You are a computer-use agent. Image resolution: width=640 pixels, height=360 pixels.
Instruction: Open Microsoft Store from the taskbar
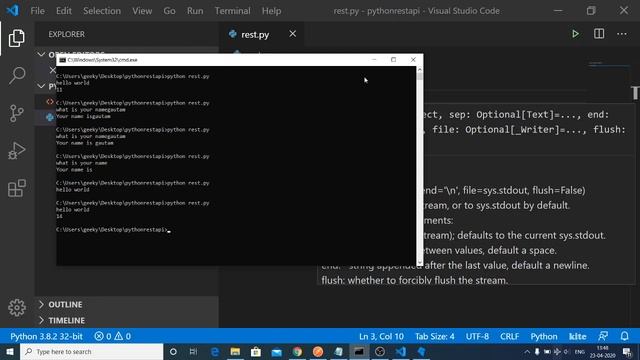click(256, 351)
